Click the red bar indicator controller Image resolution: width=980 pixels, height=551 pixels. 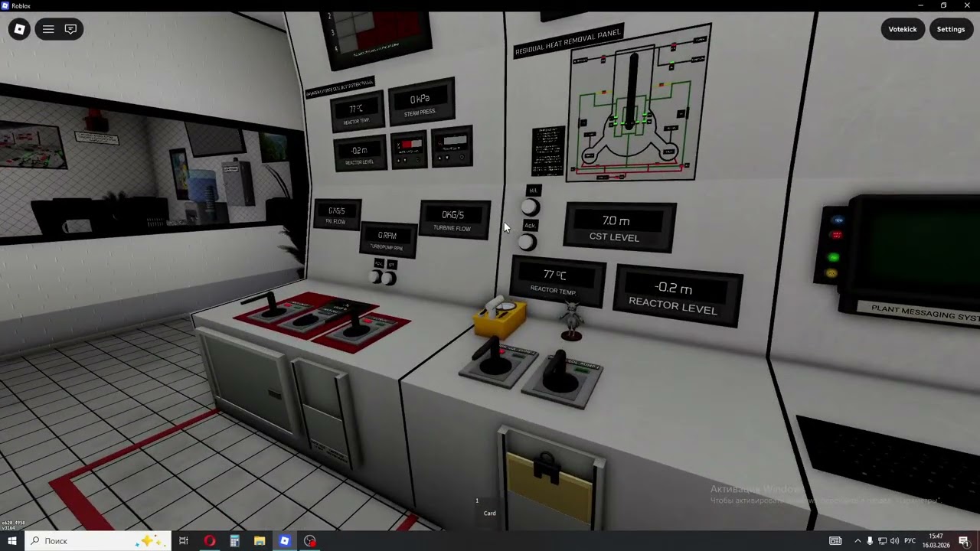409,149
